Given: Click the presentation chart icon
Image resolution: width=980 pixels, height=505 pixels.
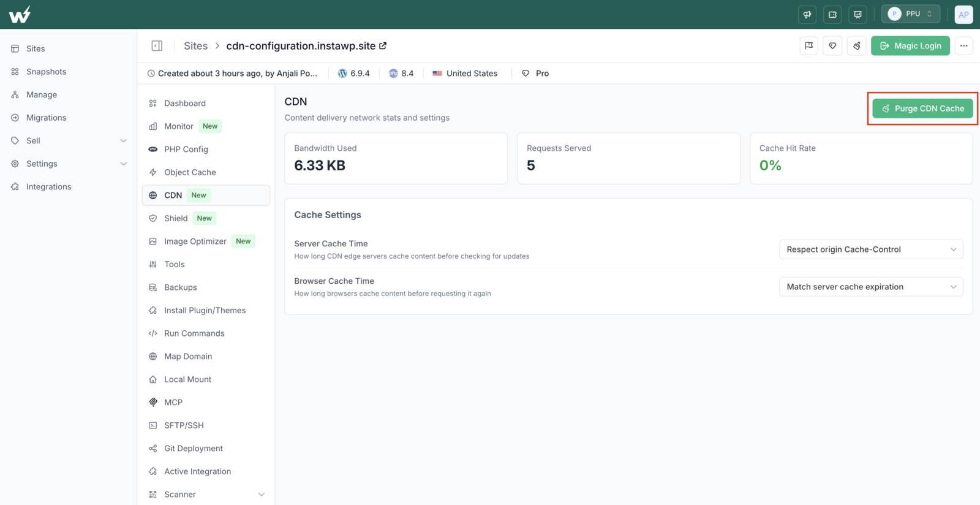Looking at the screenshot, I should point(858,14).
